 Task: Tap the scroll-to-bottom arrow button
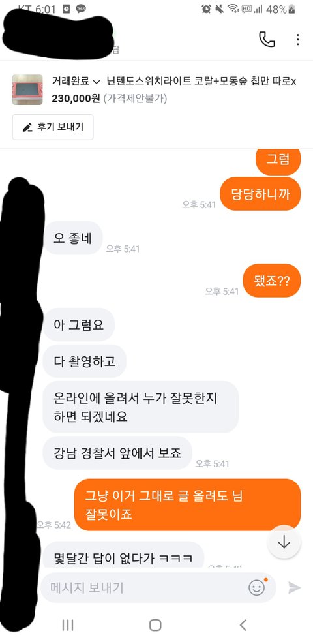coord(284,542)
